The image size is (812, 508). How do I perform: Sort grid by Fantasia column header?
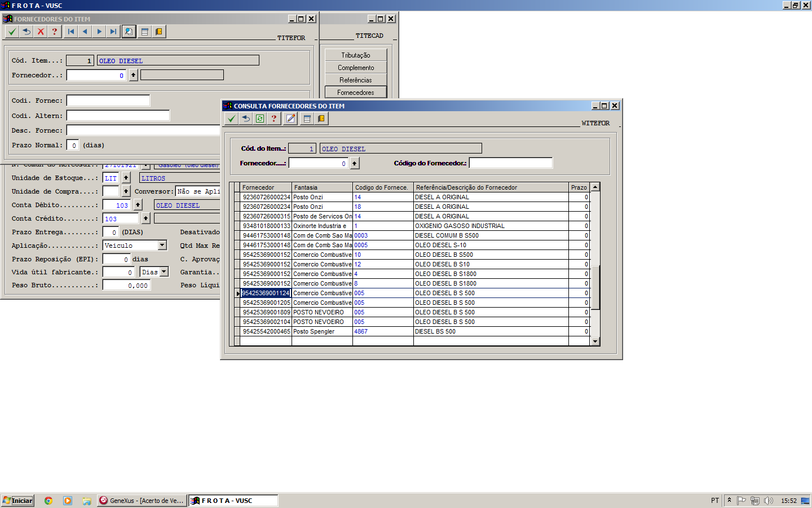tap(323, 187)
